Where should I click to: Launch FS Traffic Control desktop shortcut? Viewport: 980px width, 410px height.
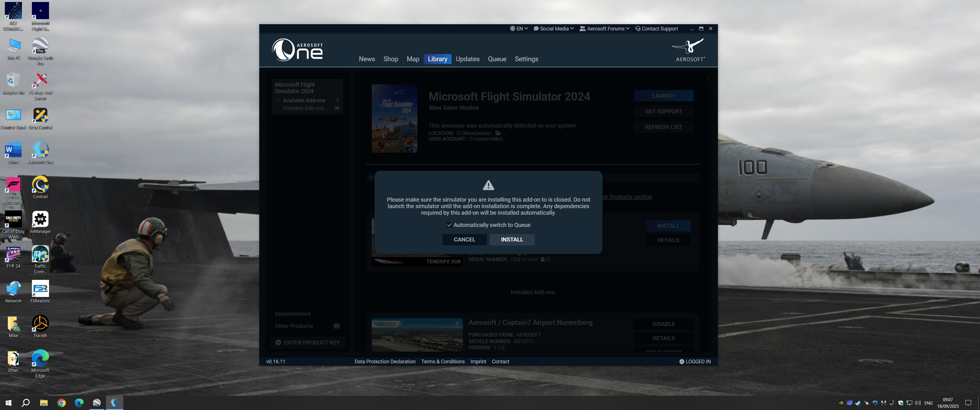pyautogui.click(x=40, y=260)
